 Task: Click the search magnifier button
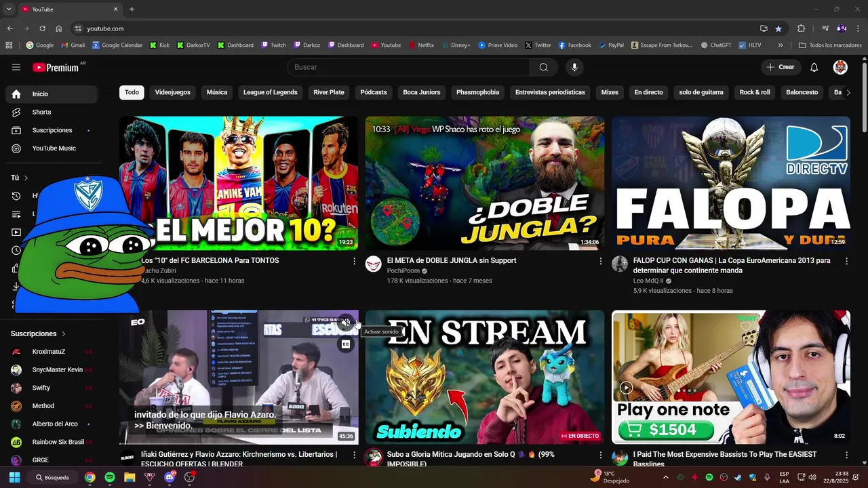click(x=544, y=67)
